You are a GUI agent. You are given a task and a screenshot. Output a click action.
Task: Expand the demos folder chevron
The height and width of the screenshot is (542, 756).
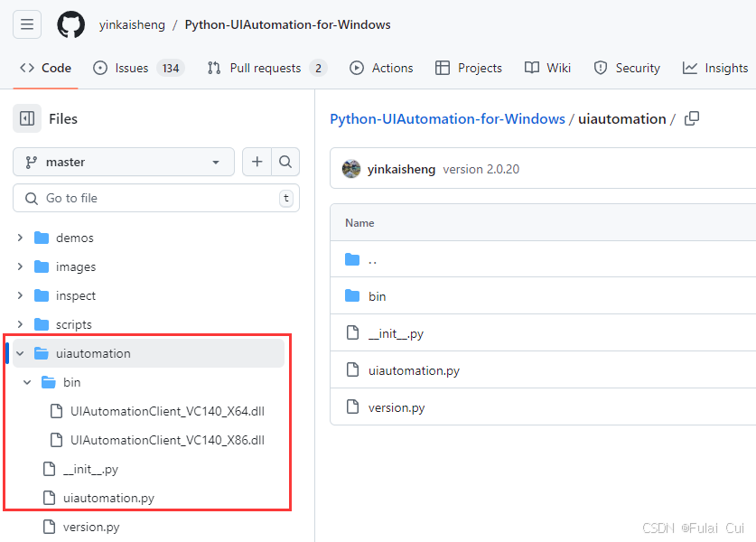[20, 238]
